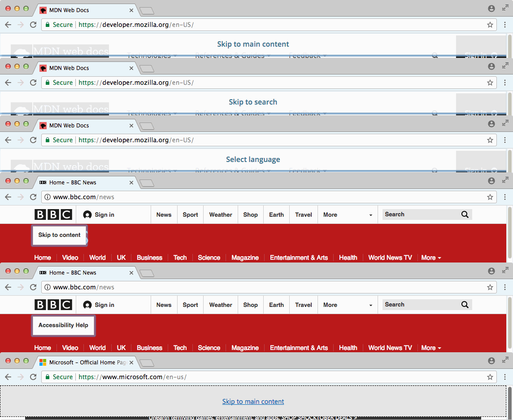
Task: Reload the BBC window showing "Skip to content"
Action: point(33,197)
